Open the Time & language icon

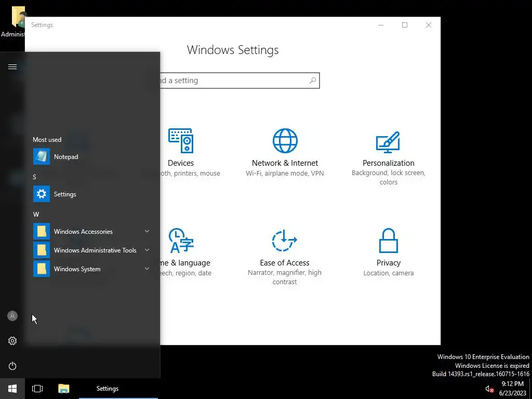[x=181, y=241]
